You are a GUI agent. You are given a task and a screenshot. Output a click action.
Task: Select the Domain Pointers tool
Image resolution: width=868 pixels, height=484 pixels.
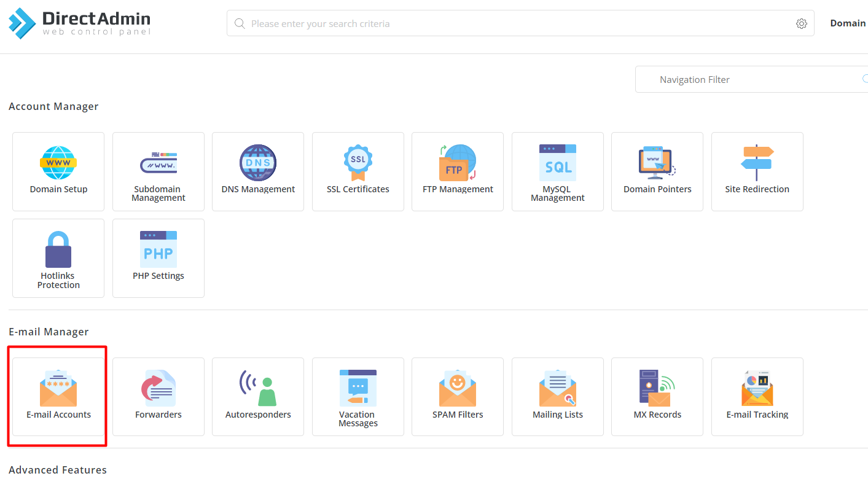click(x=657, y=171)
